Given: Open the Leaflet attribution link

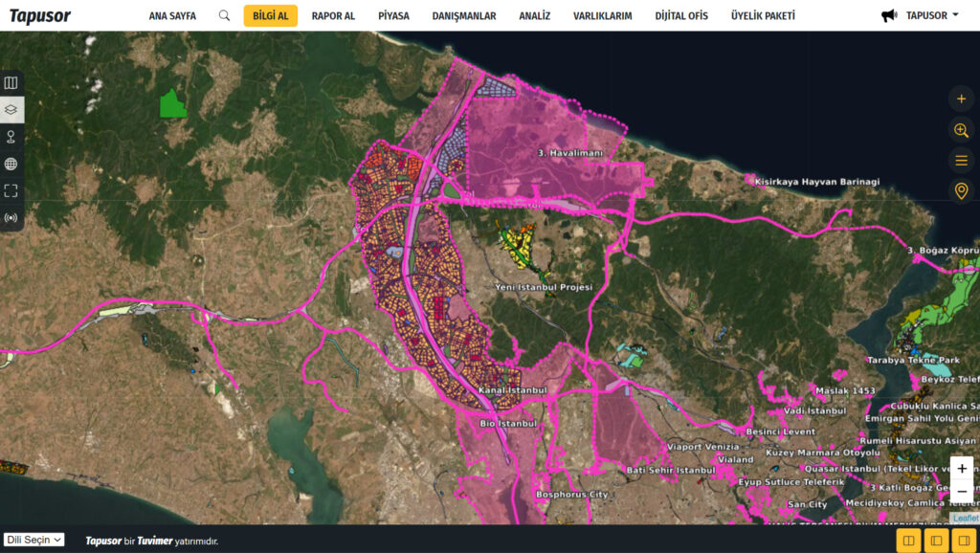Looking at the screenshot, I should click(x=966, y=518).
